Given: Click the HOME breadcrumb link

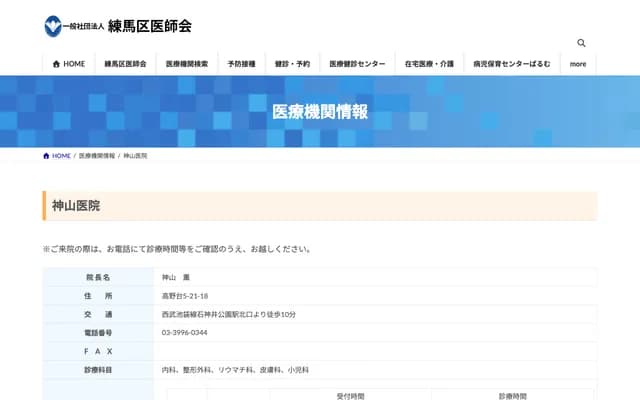Looking at the screenshot, I should pos(61,156).
